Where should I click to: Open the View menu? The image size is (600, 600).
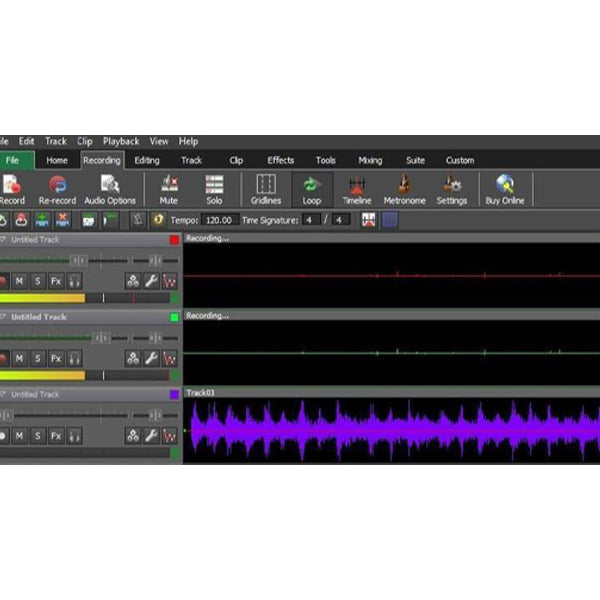click(159, 142)
